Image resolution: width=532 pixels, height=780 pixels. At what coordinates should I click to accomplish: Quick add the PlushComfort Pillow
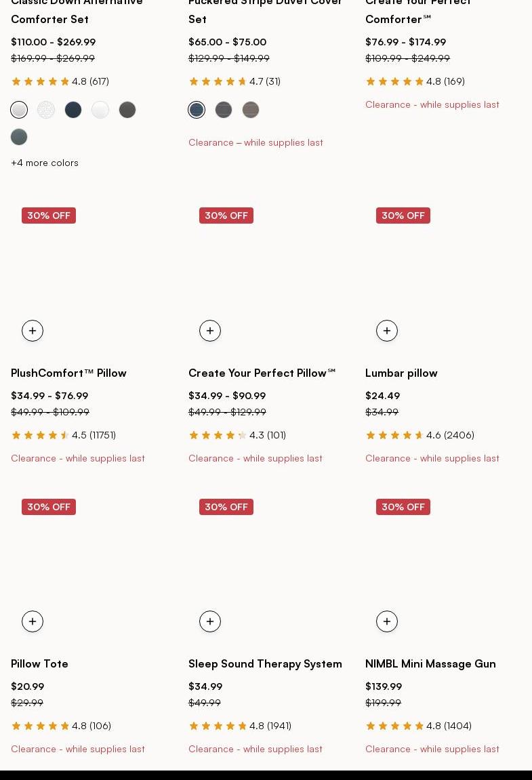click(33, 331)
